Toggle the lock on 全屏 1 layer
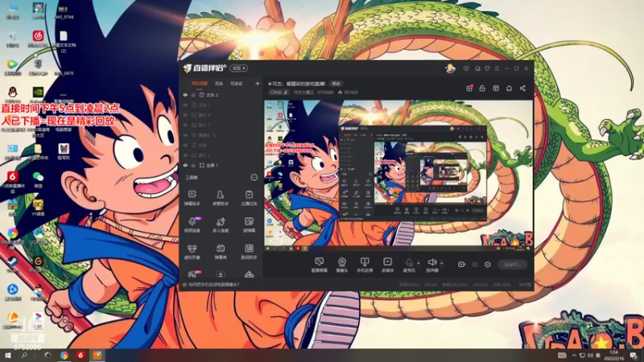This screenshot has width=644, height=362. [x=193, y=166]
